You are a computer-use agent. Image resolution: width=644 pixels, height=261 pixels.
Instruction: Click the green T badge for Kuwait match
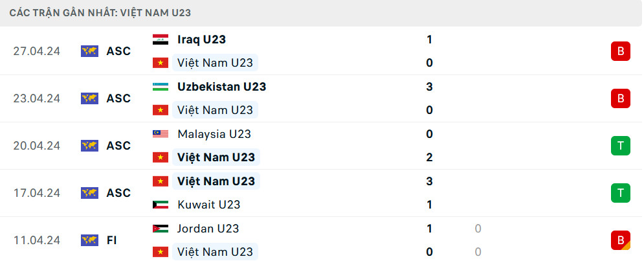tap(620, 193)
